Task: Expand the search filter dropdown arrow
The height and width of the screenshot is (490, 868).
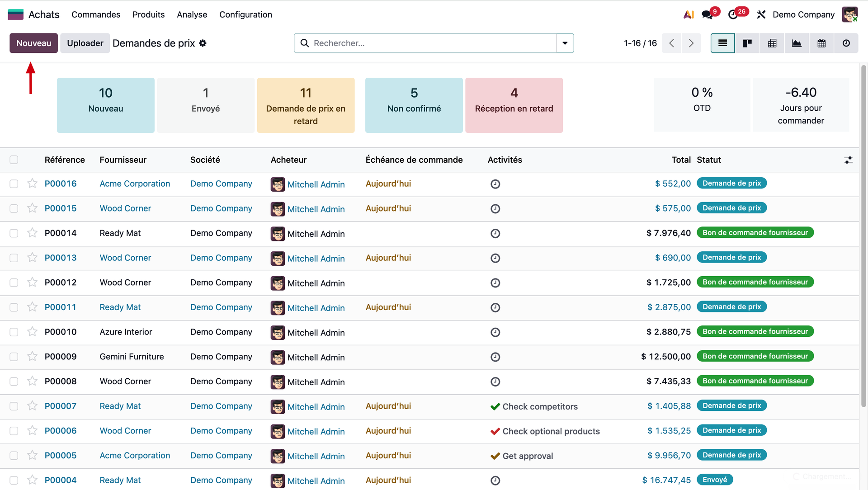Action: [565, 43]
